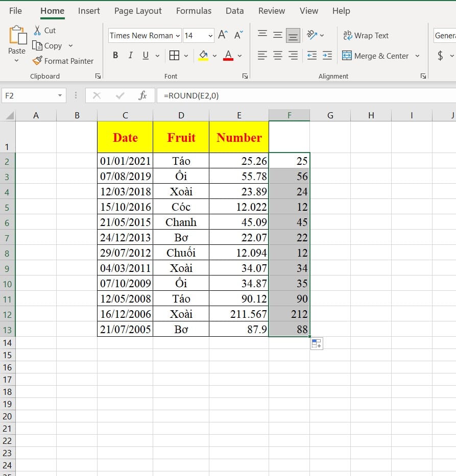Apply the red Font Color
The height and width of the screenshot is (476, 456).
coord(228,56)
